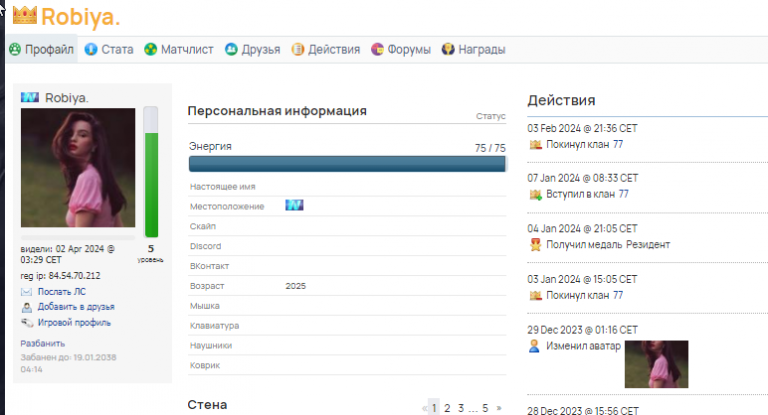This screenshot has height=415, width=768.
Task: Click the Клавиатура row label
Action: (x=215, y=325)
